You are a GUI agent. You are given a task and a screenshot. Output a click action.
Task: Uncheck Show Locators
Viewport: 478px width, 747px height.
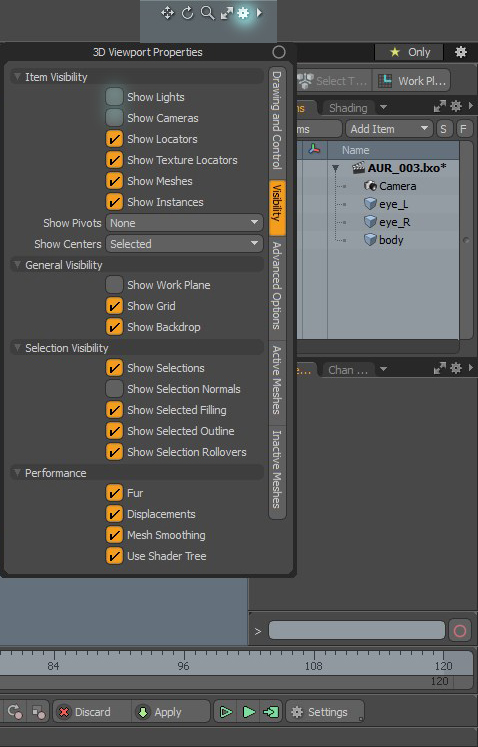(x=114, y=139)
